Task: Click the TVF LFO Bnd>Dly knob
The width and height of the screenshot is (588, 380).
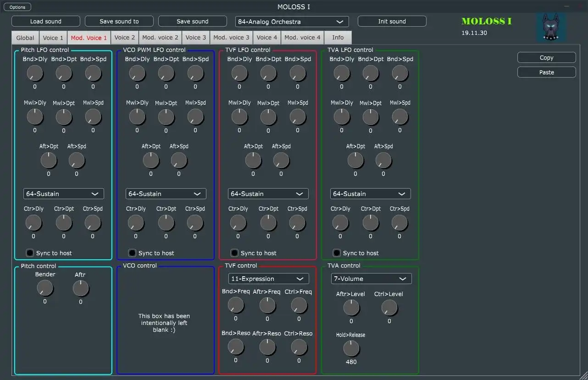Action: (239, 73)
